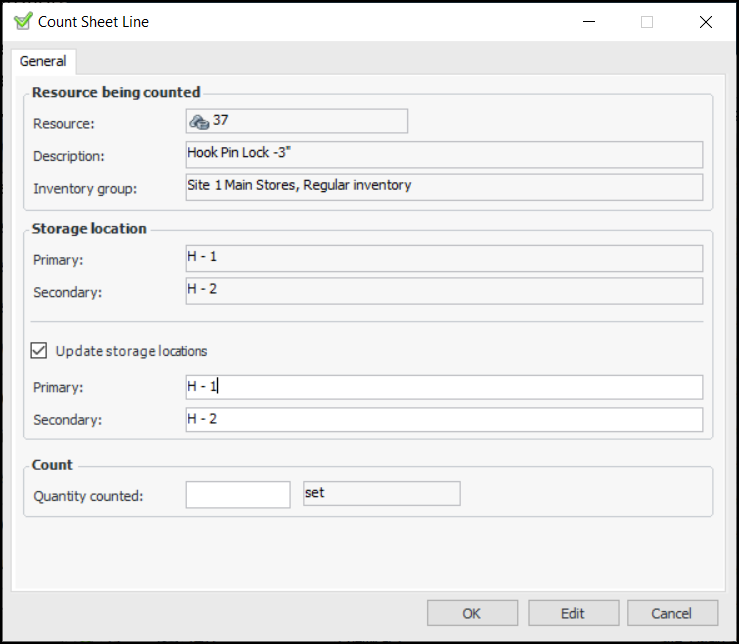Click the read-only Secondary storage H - 2
The width and height of the screenshot is (739, 644).
coord(444,290)
